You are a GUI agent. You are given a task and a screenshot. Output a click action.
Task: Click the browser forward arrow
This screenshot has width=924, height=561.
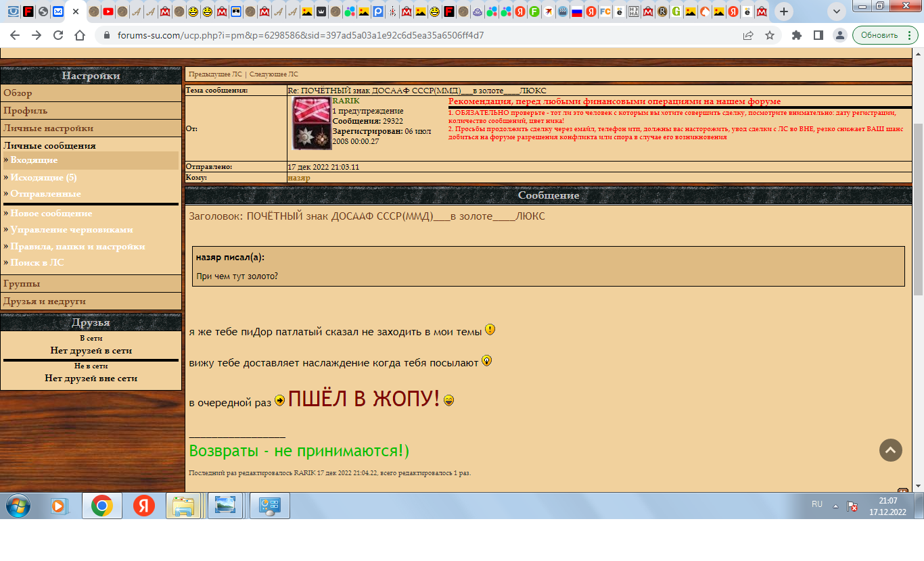pyautogui.click(x=37, y=35)
